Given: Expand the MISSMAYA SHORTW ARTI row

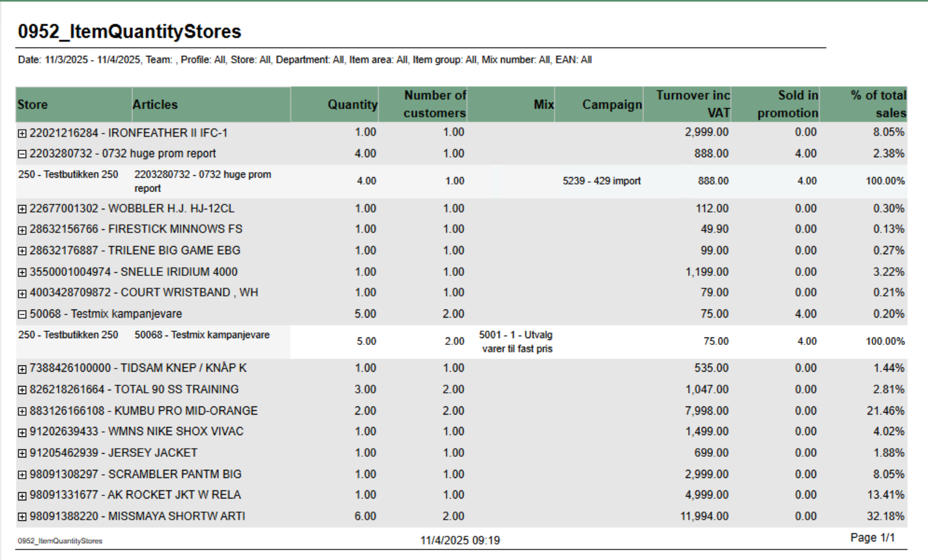Looking at the screenshot, I should [x=22, y=516].
